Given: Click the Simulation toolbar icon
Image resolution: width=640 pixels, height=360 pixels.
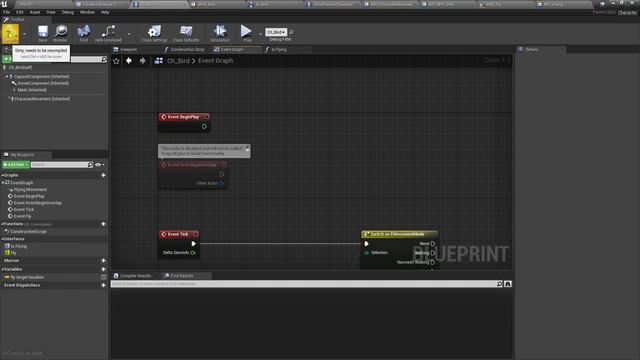Looking at the screenshot, I should 220,33.
